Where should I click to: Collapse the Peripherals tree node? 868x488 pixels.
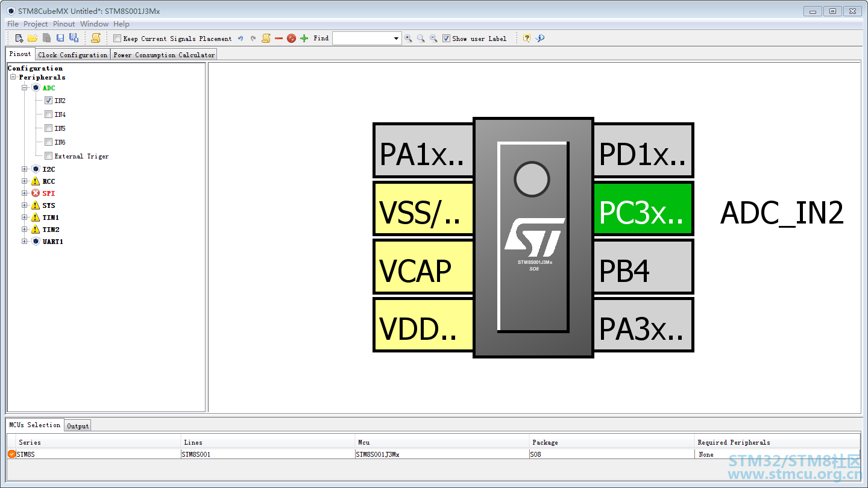(x=13, y=77)
